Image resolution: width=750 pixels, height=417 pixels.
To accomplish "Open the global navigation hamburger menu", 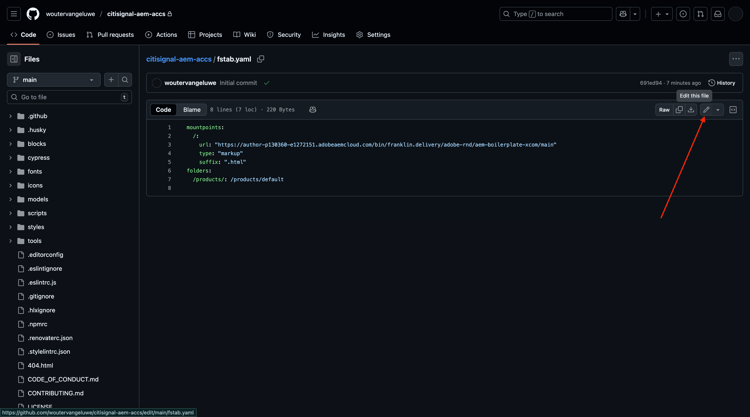I will [x=14, y=14].
